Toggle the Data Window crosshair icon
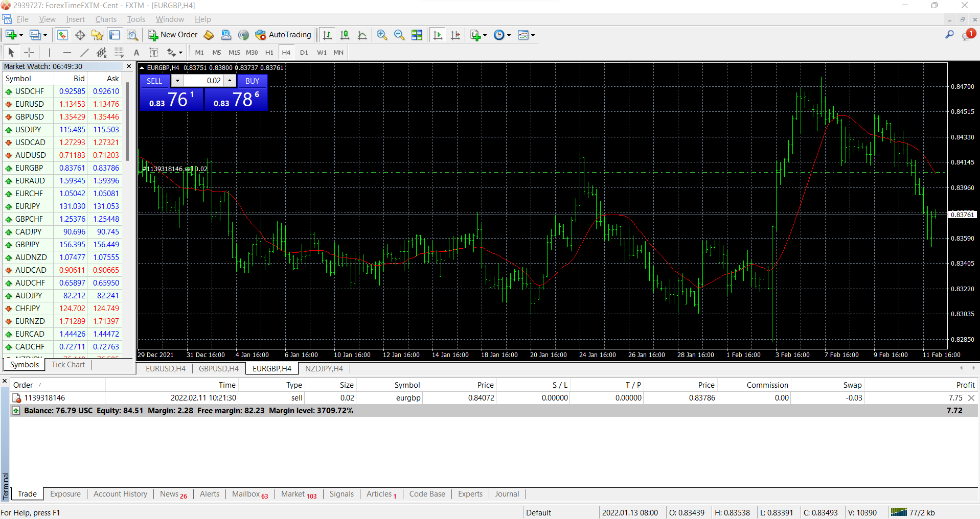The height and width of the screenshot is (519, 980). tap(80, 35)
